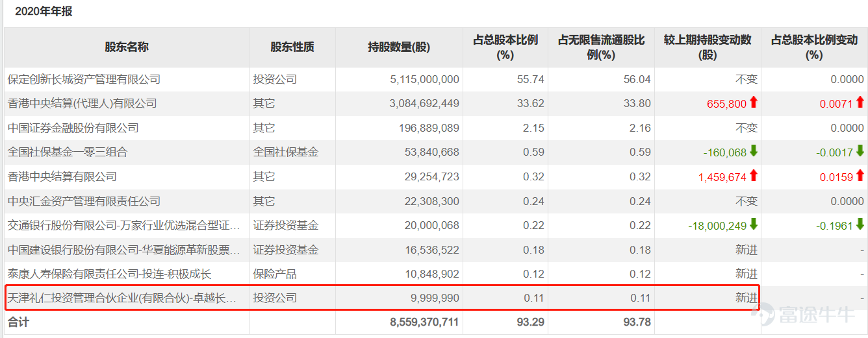Screen dimensions: 868x338
Task: Click the total 93.29 cell
Action: [532, 322]
